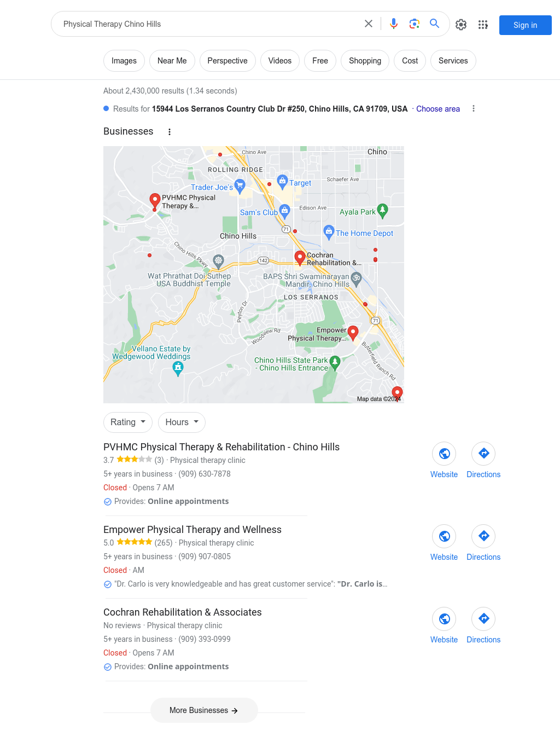Open Website icon for PVHMC Physical Therapy
The height and width of the screenshot is (736, 560).
coord(444,454)
